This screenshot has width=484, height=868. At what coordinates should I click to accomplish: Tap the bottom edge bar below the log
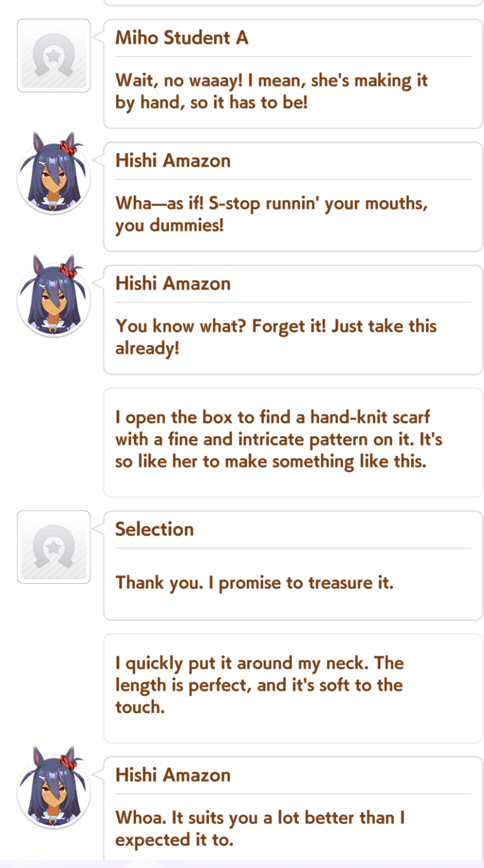242,864
